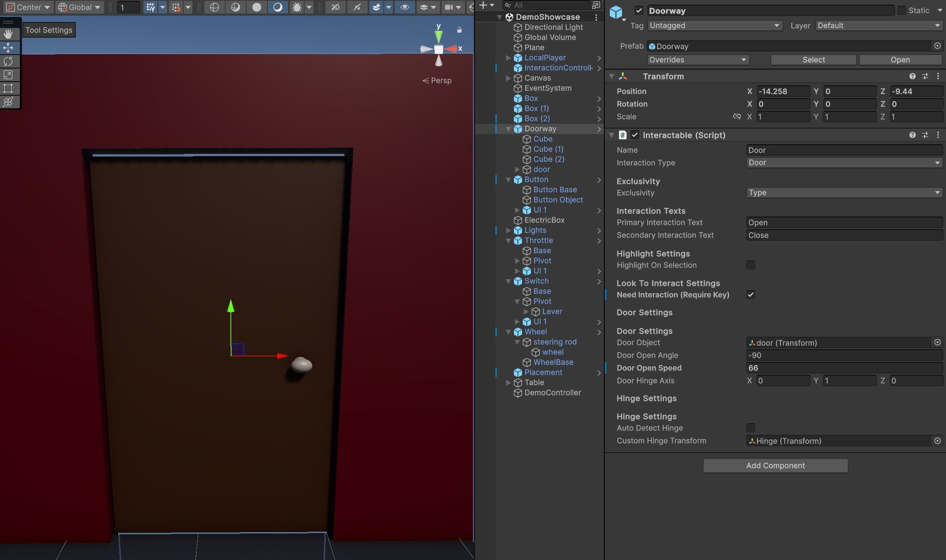Screen dimensions: 946x560
Task: Click the Add Component button
Action: [x=775, y=466]
